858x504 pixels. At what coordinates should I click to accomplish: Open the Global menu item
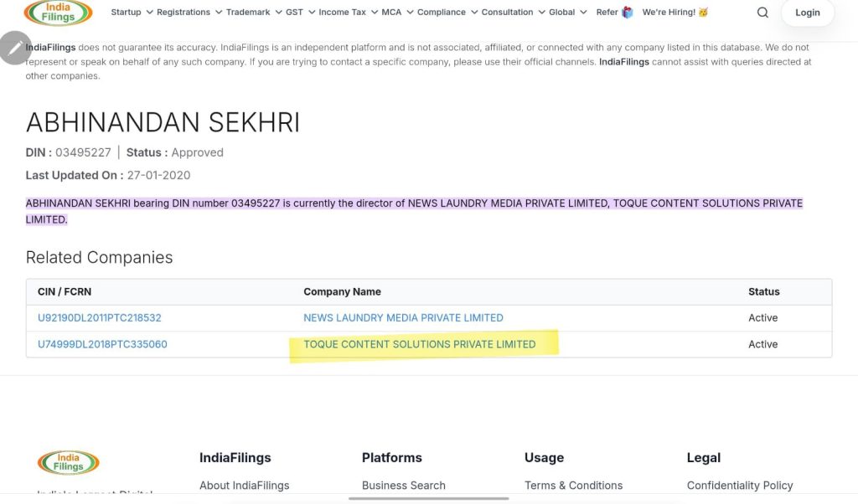point(561,12)
